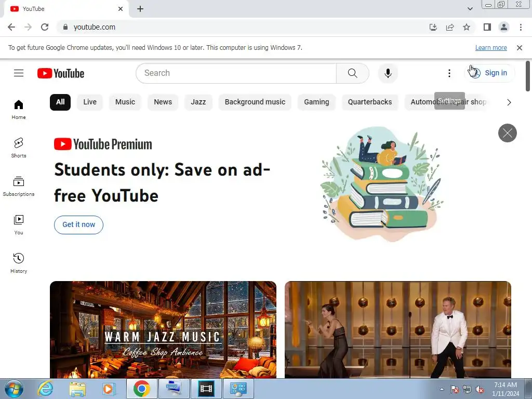Open the clock showing 7:14 AM
532x399 pixels.
click(x=505, y=389)
